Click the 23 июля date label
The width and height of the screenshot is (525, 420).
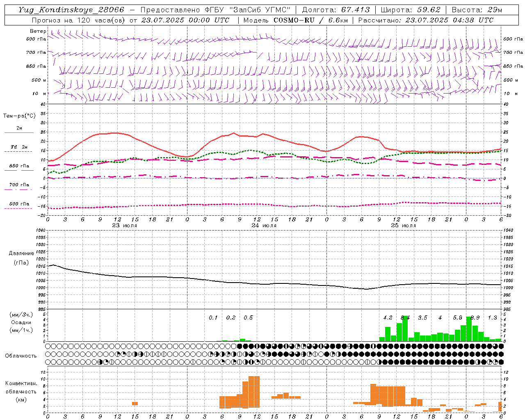coord(125,226)
